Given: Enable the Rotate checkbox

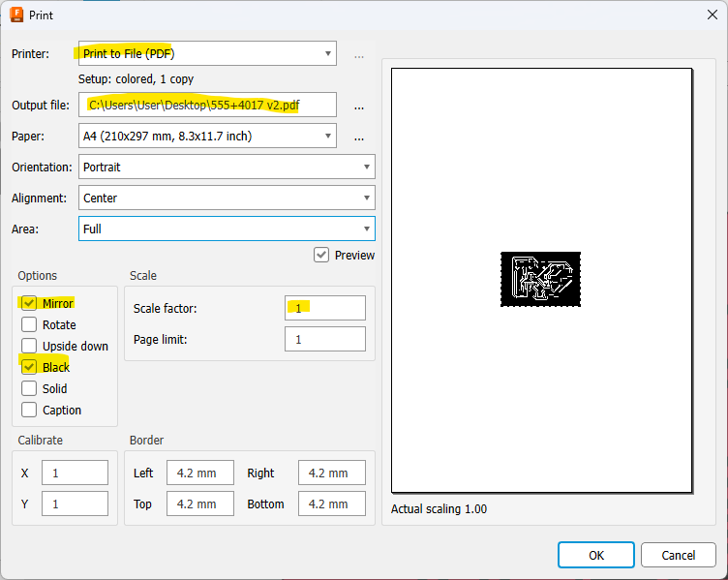Looking at the screenshot, I should pyautogui.click(x=29, y=325).
